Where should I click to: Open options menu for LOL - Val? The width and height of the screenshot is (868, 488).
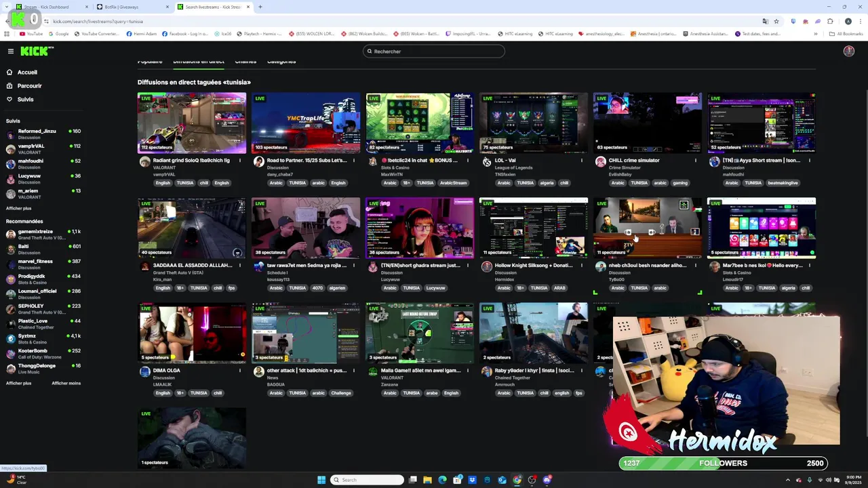coord(582,161)
